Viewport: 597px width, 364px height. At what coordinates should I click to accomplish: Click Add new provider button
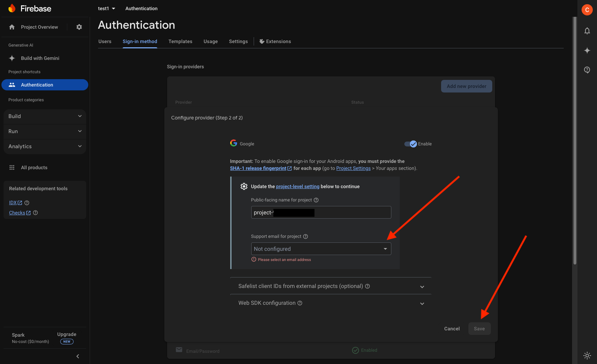[x=467, y=86]
